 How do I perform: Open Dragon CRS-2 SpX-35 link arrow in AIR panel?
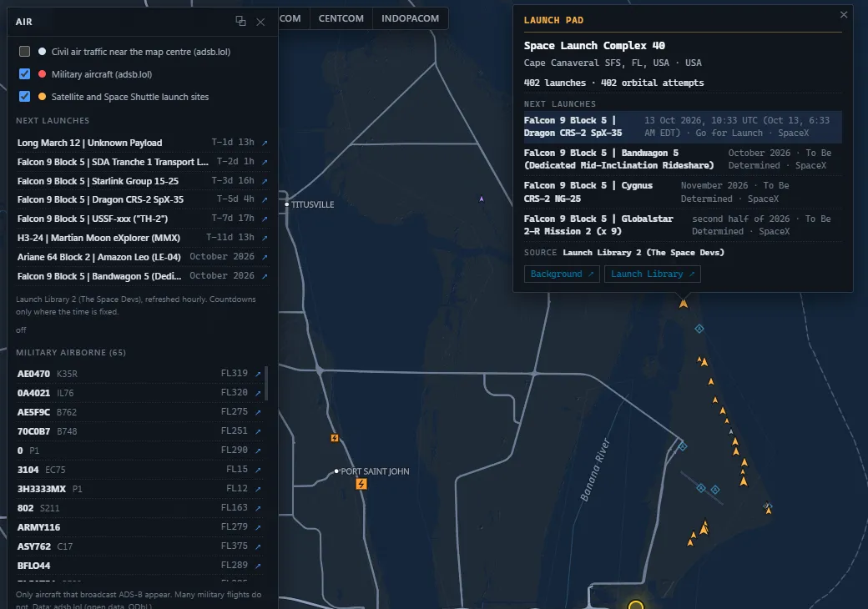coord(265,199)
